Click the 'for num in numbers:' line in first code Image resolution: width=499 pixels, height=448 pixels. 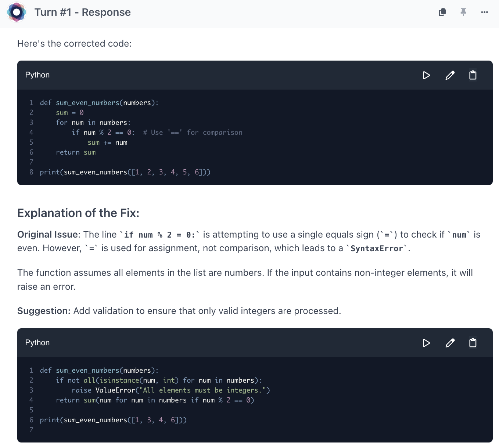click(x=93, y=123)
